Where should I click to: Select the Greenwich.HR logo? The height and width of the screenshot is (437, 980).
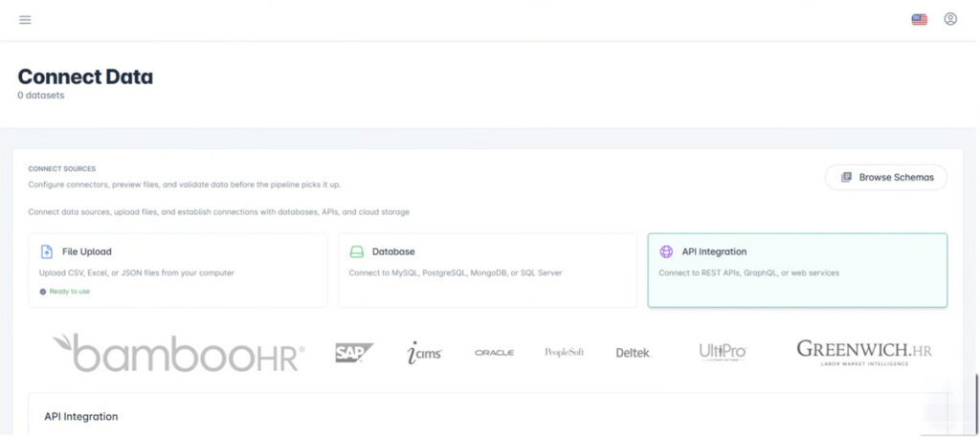pyautogui.click(x=863, y=352)
